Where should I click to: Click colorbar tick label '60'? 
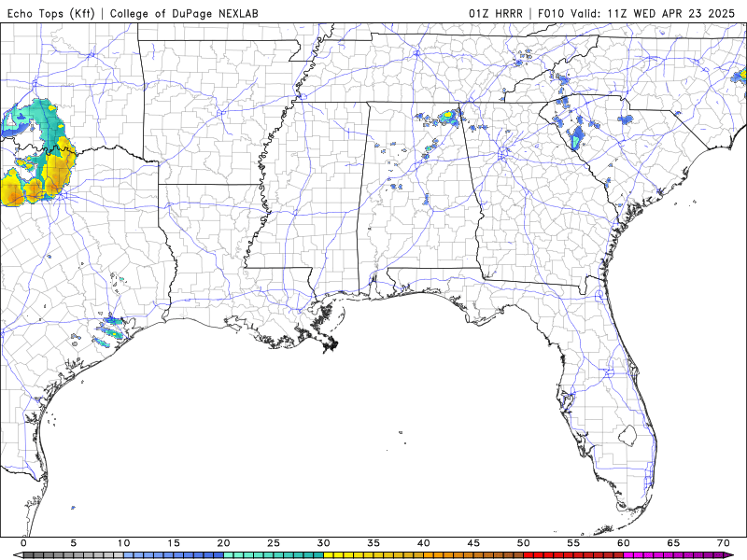[x=624, y=543]
